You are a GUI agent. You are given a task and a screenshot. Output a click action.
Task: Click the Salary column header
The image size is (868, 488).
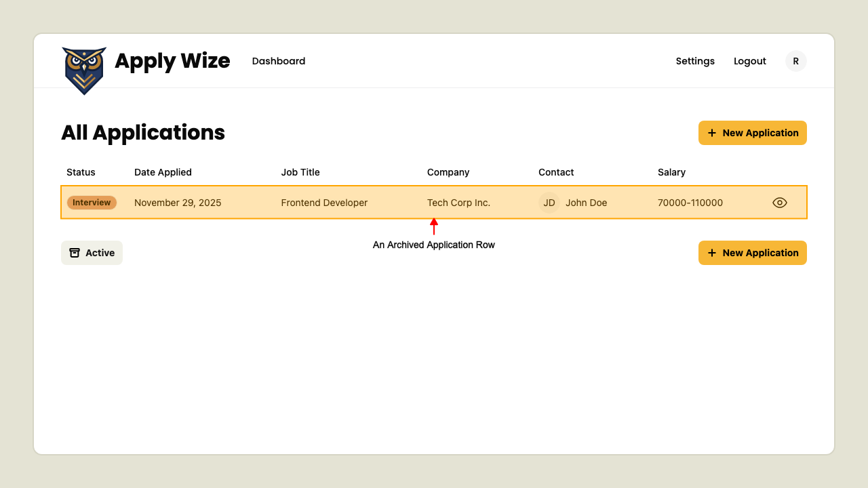tap(671, 172)
